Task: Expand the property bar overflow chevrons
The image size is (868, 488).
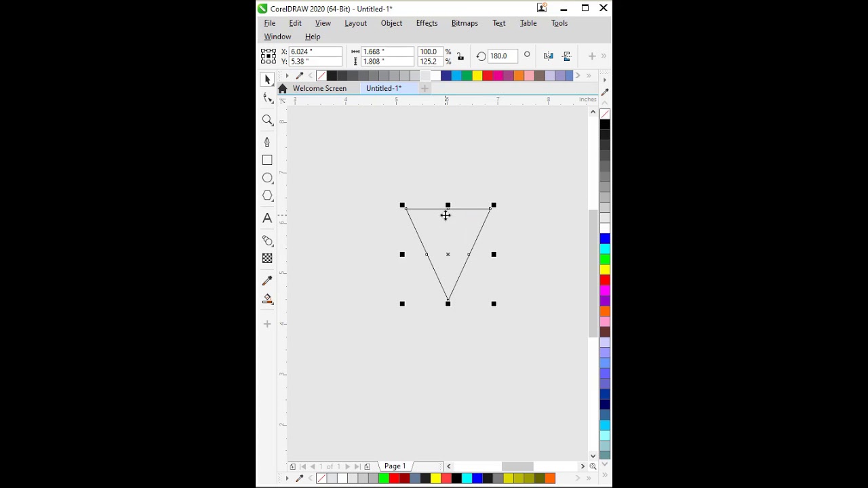Action: pyautogui.click(x=604, y=56)
